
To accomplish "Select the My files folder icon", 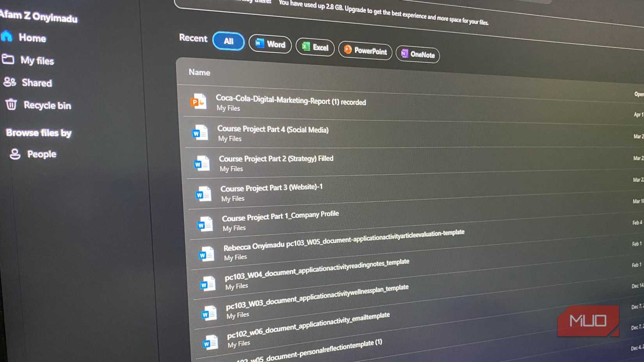I will 9,59.
